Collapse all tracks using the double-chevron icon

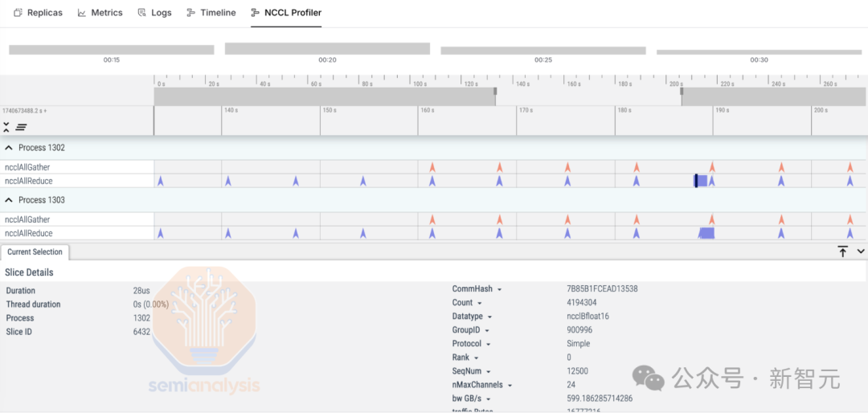click(x=6, y=127)
